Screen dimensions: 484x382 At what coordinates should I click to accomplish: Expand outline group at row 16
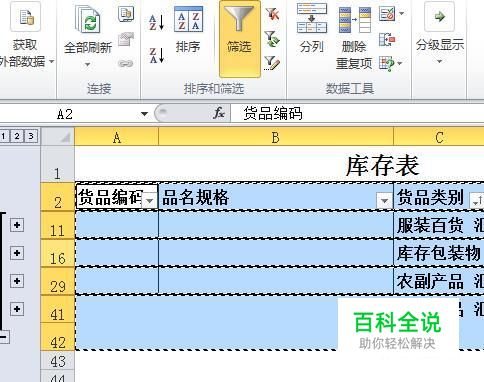17,253
